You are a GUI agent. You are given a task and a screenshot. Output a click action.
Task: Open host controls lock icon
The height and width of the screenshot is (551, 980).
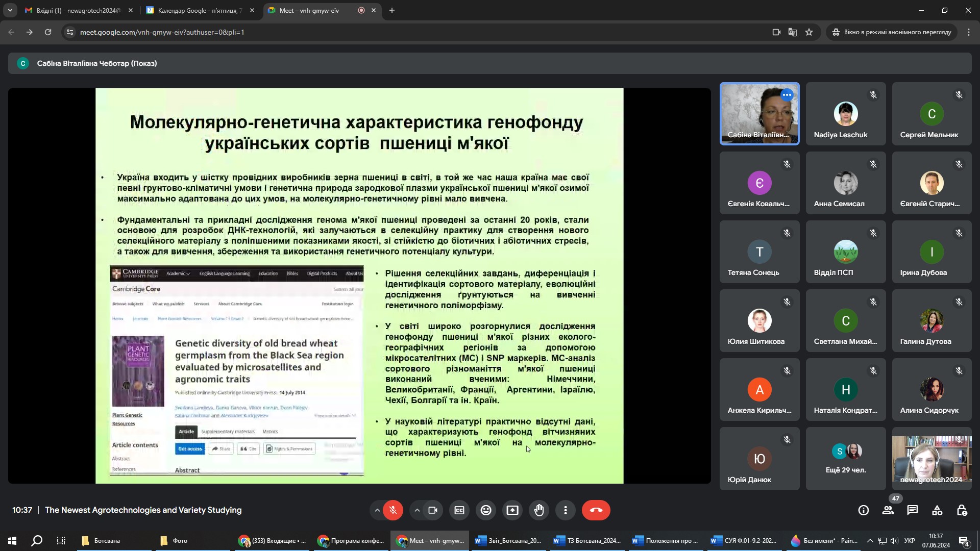tap(962, 510)
